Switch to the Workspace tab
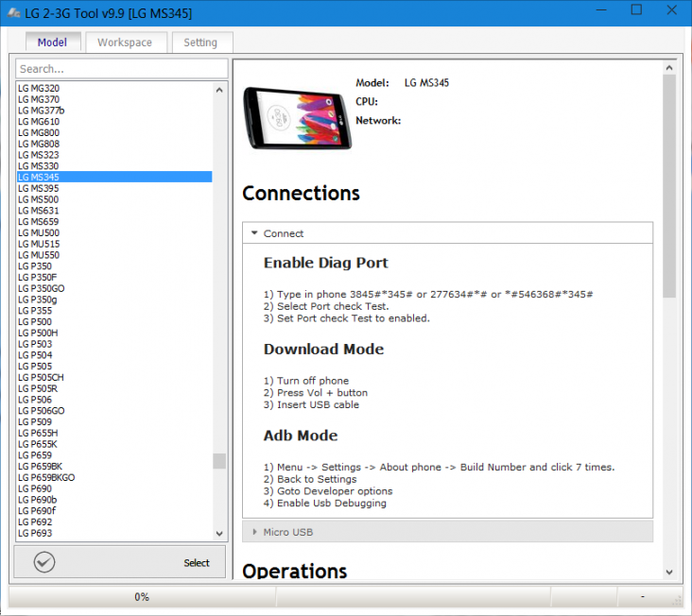Image resolution: width=692 pixels, height=616 pixels. click(127, 43)
